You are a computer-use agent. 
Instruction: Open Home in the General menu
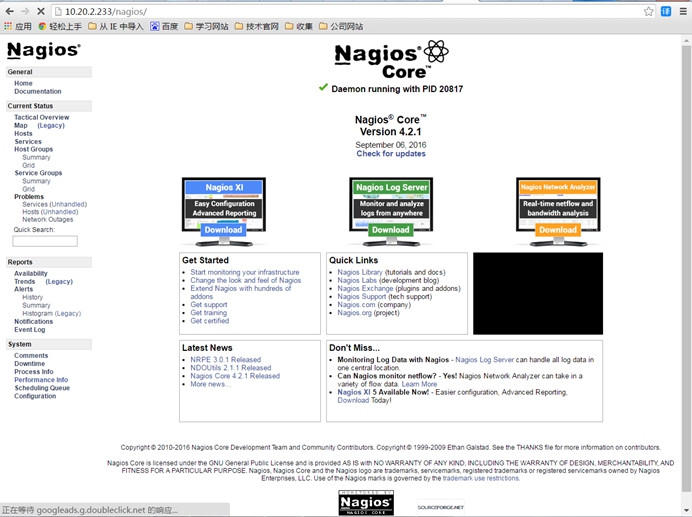[x=23, y=83]
